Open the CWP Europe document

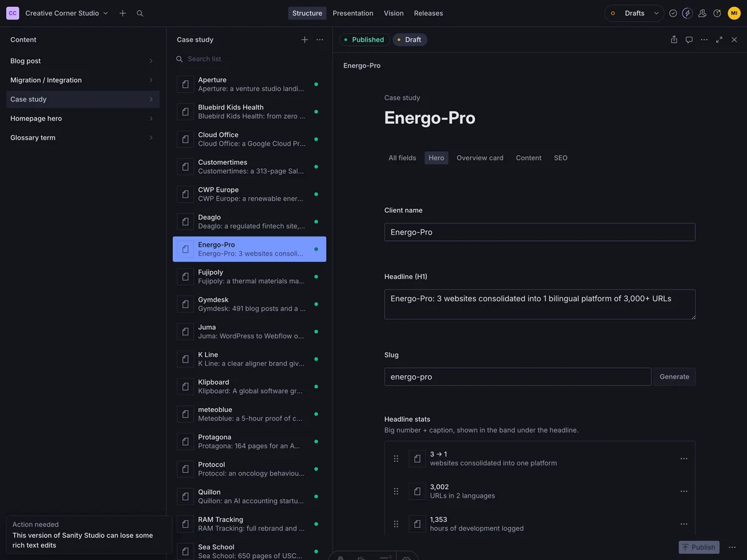[249, 194]
